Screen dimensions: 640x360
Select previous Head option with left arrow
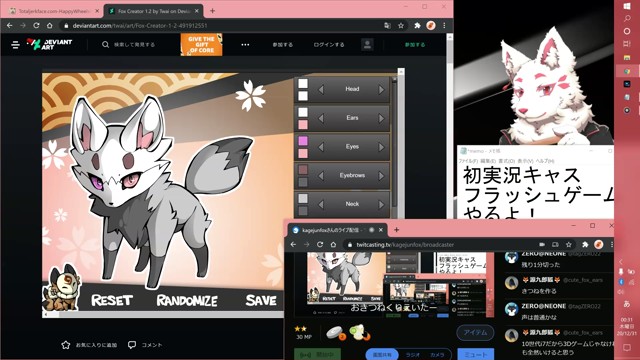click(321, 89)
